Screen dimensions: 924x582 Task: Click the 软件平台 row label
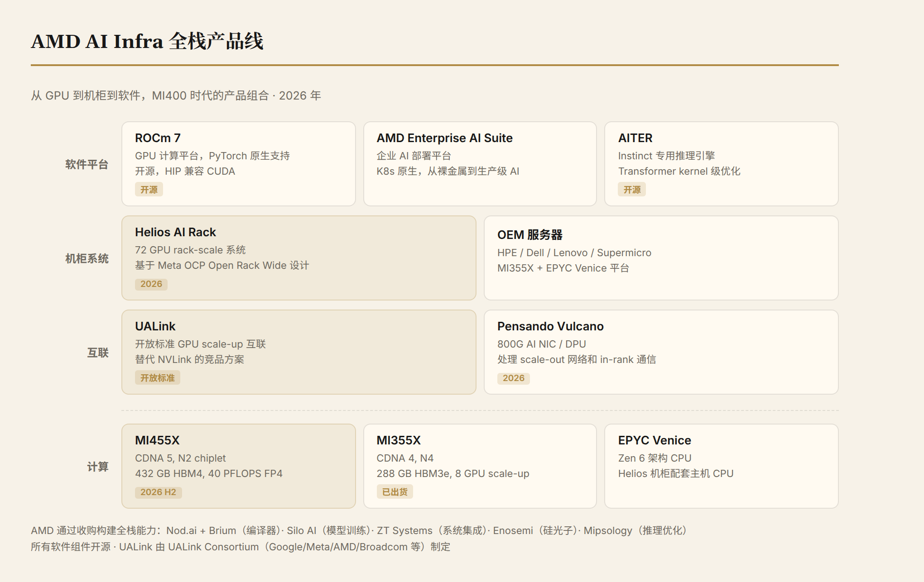[87, 164]
